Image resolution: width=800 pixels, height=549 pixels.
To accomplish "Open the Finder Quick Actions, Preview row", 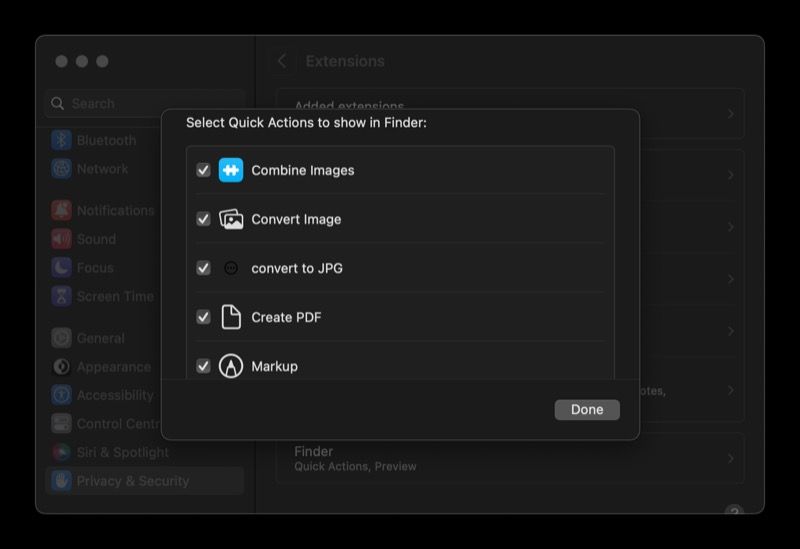I will click(x=510, y=458).
